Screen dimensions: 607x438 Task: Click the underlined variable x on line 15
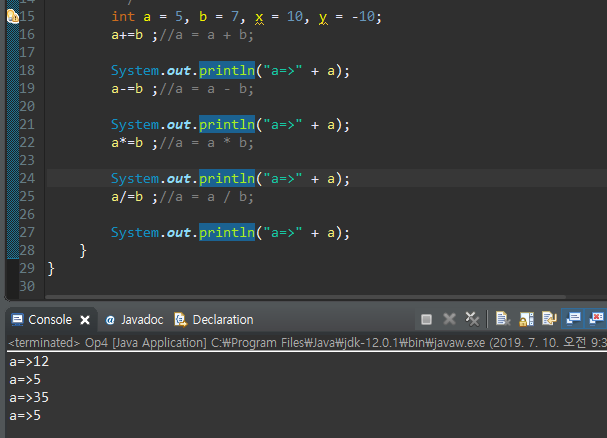click(259, 17)
